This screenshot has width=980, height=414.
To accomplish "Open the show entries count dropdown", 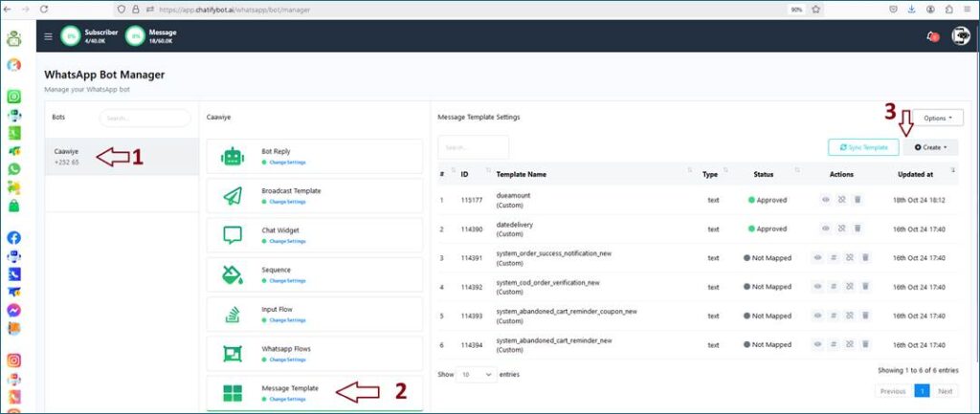I will (x=476, y=375).
